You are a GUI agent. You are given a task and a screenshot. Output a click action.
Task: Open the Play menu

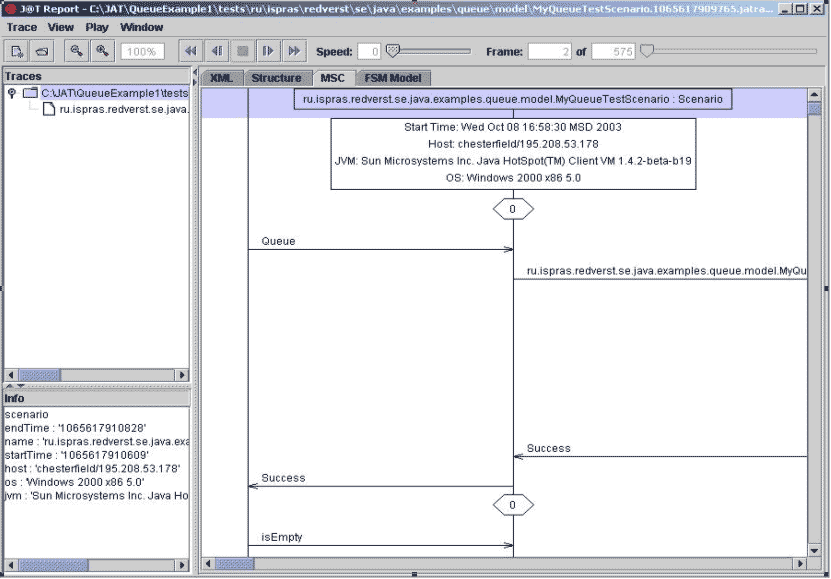[x=97, y=27]
